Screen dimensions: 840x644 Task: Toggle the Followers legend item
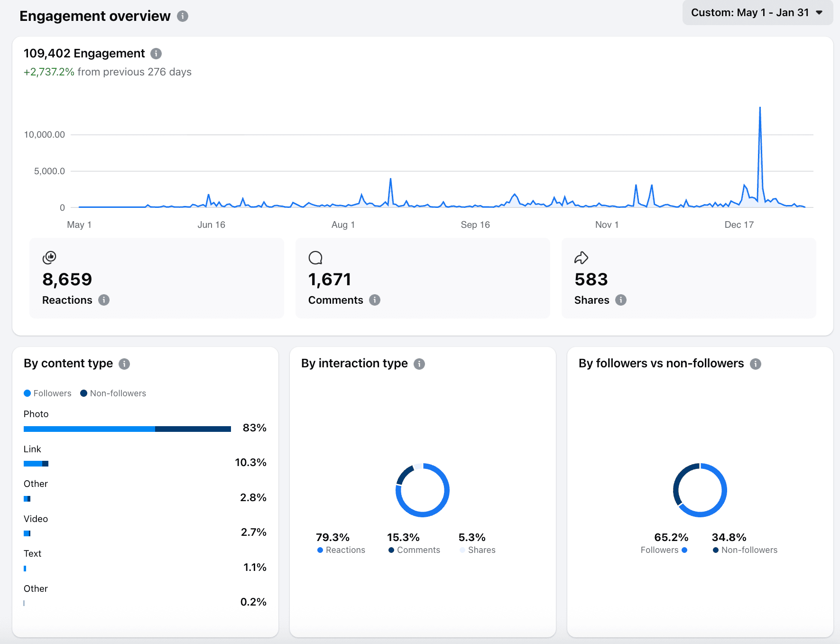click(47, 393)
